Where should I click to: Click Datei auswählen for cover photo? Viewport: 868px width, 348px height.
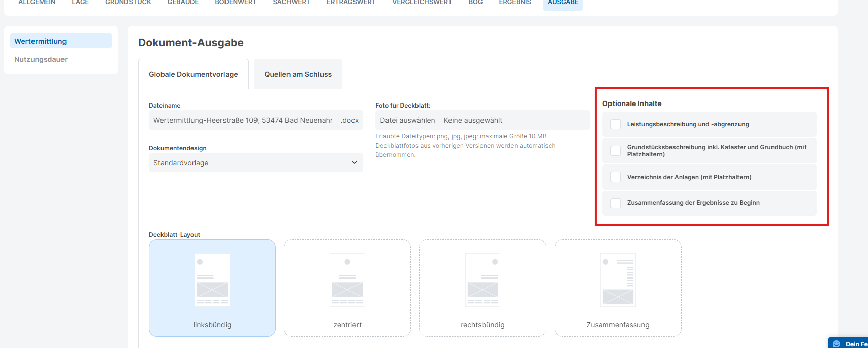point(407,120)
